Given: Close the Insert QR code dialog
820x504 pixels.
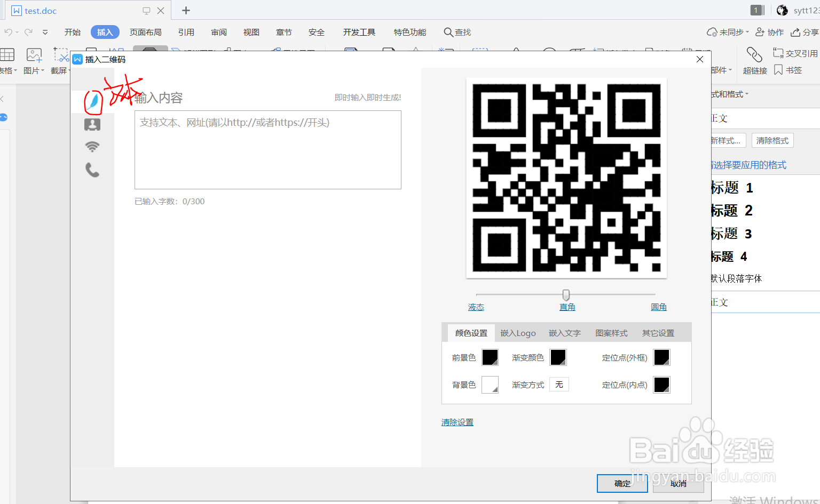Looking at the screenshot, I should click(x=700, y=59).
